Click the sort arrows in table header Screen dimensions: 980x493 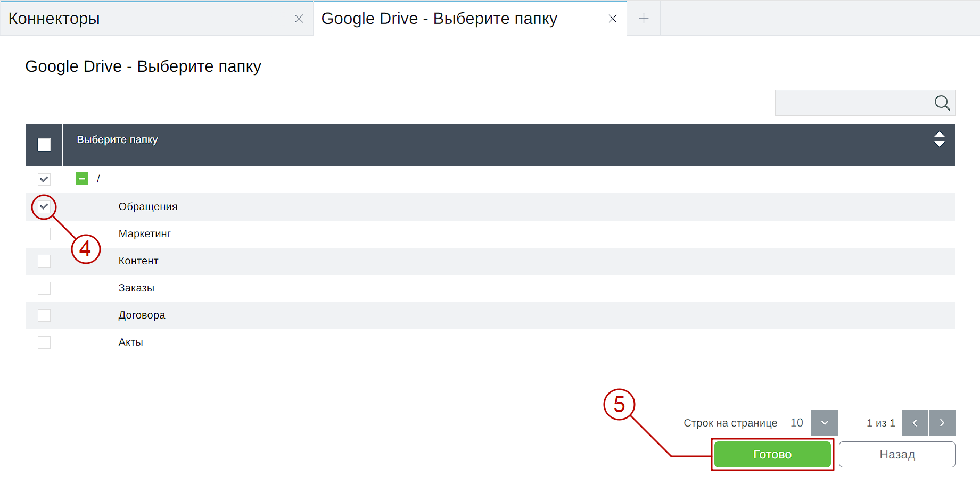939,139
